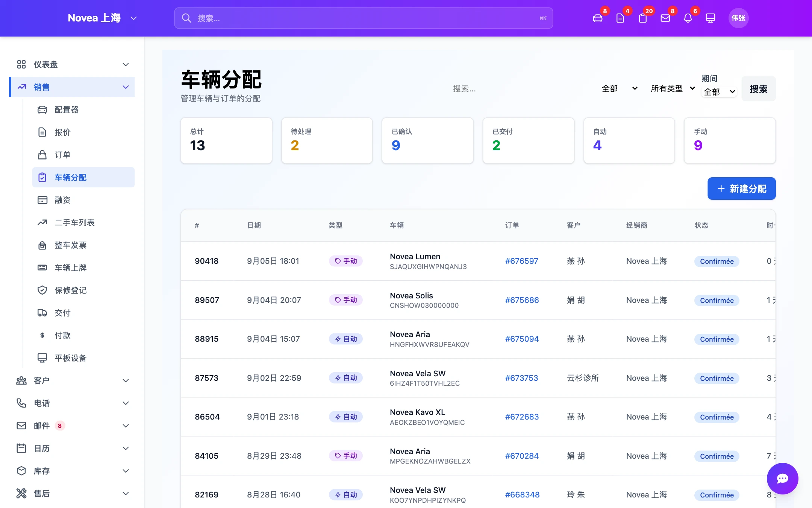Expand the 电话 section chevron
Image resolution: width=812 pixels, height=508 pixels.
tap(126, 403)
